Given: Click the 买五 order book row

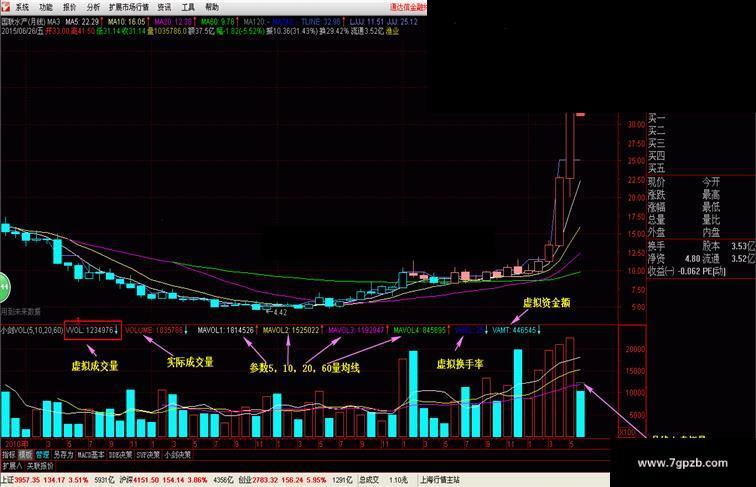Looking at the screenshot, I should (656, 168).
